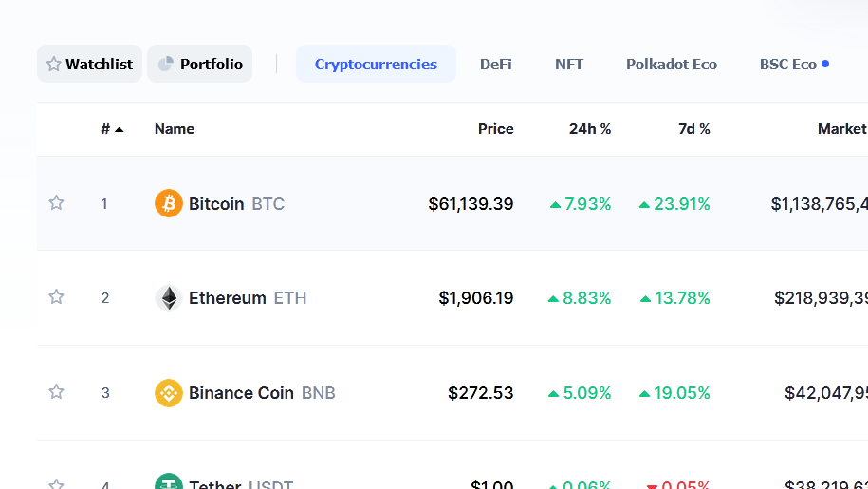
Task: Open the Watchlist button
Action: (x=90, y=64)
